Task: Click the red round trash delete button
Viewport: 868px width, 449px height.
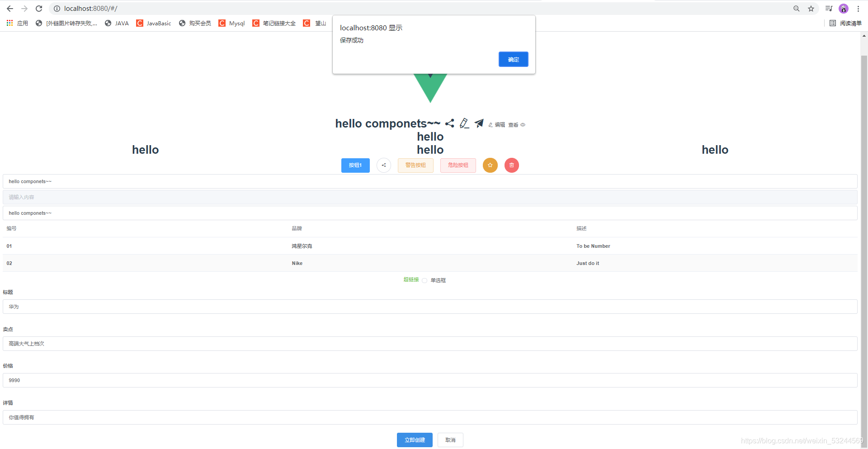Action: point(512,165)
